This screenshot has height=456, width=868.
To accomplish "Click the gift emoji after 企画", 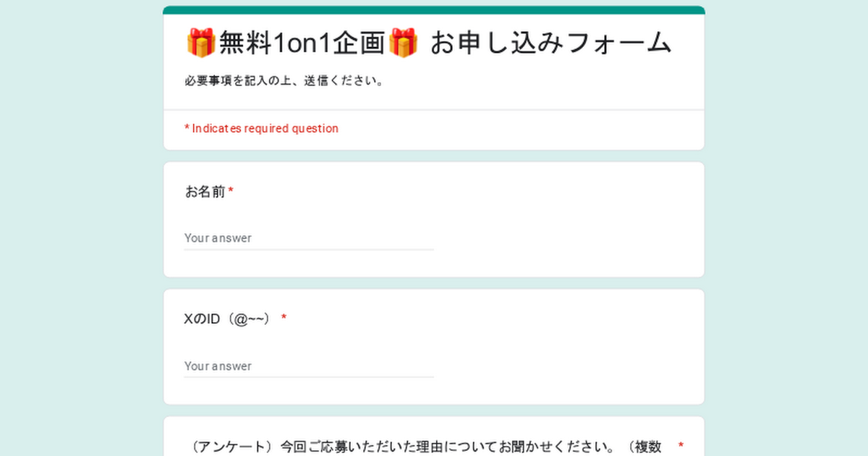I will click(x=403, y=43).
